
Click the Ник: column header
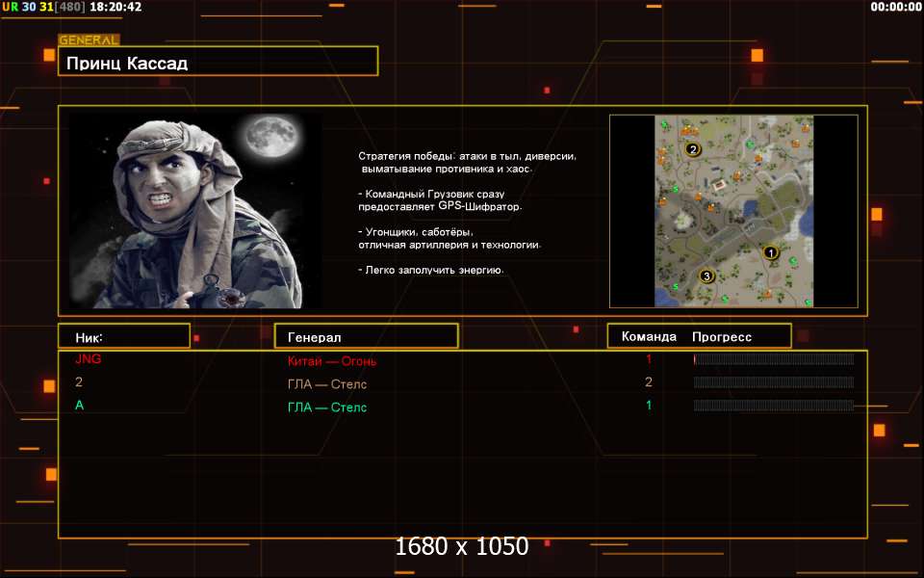pos(89,337)
